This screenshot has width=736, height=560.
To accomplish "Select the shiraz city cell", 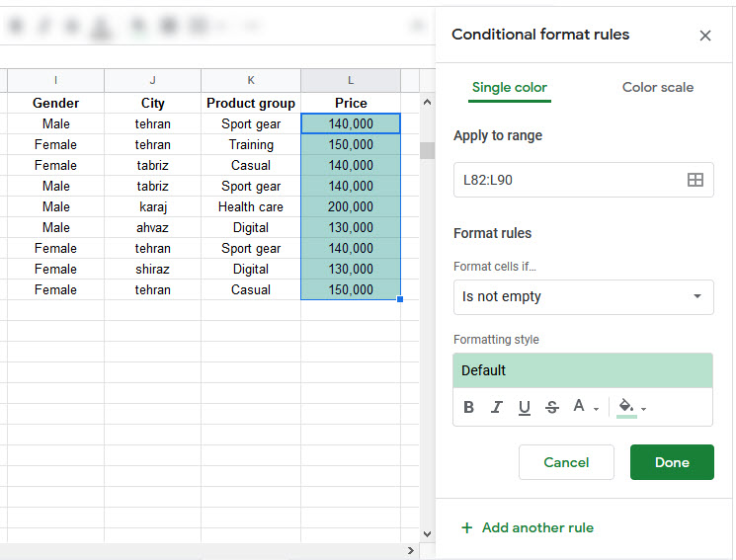I will click(x=152, y=269).
